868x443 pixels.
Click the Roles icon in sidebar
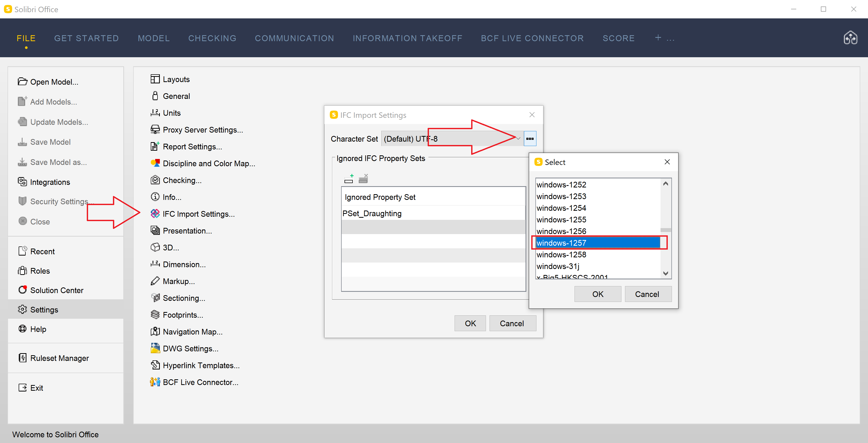(x=22, y=271)
